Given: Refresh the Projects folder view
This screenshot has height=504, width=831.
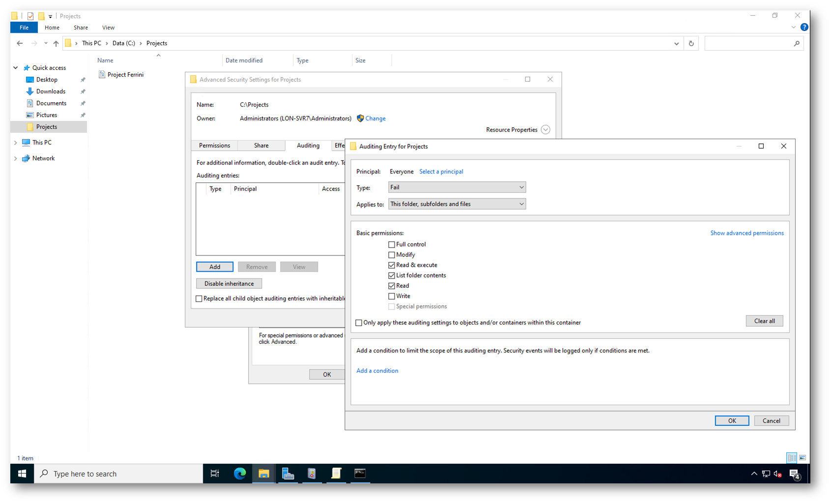Looking at the screenshot, I should pyautogui.click(x=691, y=43).
